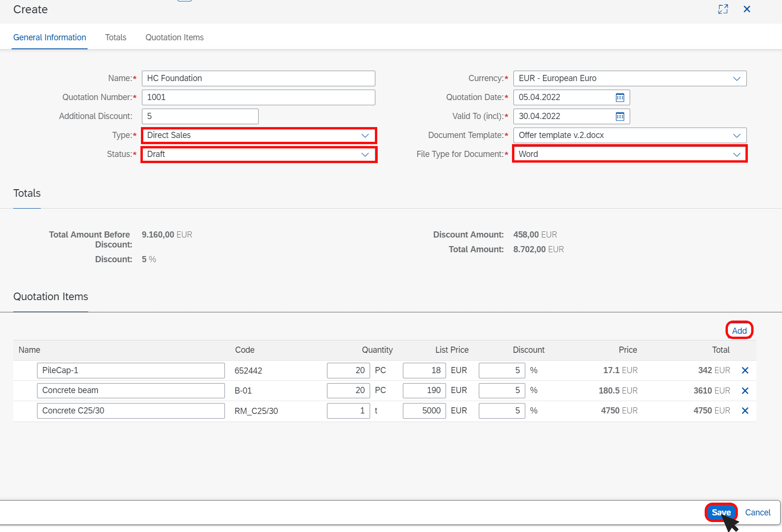Image resolution: width=782 pixels, height=532 pixels.
Task: Open the Valid To calendar picker
Action: click(620, 116)
